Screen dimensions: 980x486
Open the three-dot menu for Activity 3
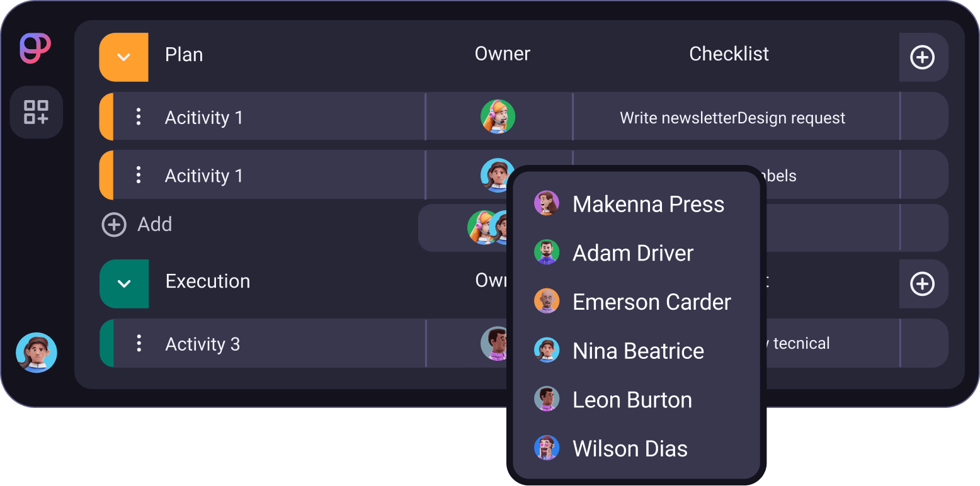[x=139, y=344]
